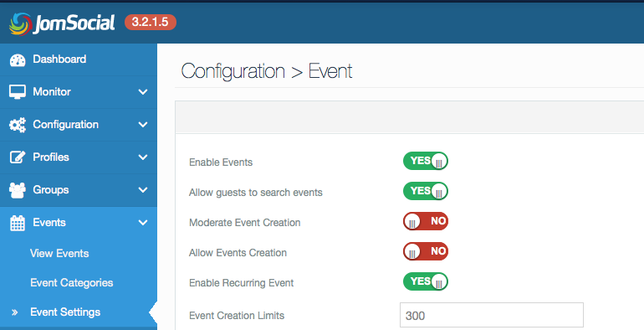This screenshot has width=644, height=330.
Task: Click the Groups people icon
Action: [18, 190]
